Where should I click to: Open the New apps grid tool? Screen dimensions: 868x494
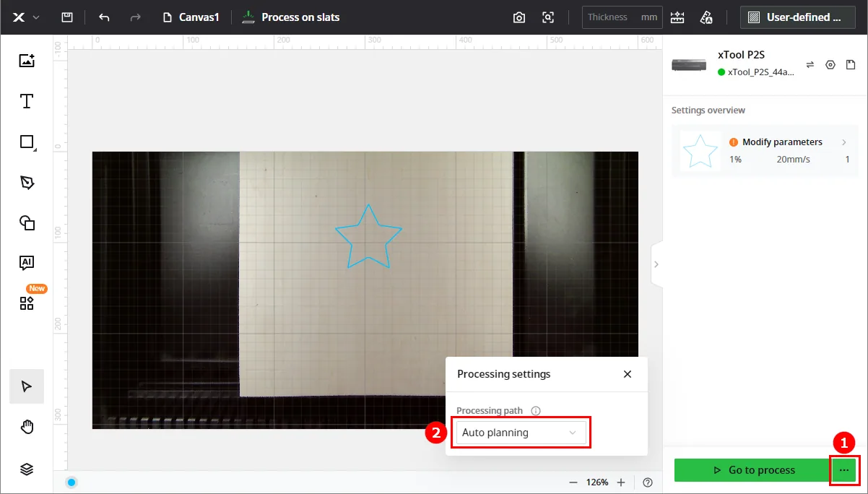click(x=27, y=303)
